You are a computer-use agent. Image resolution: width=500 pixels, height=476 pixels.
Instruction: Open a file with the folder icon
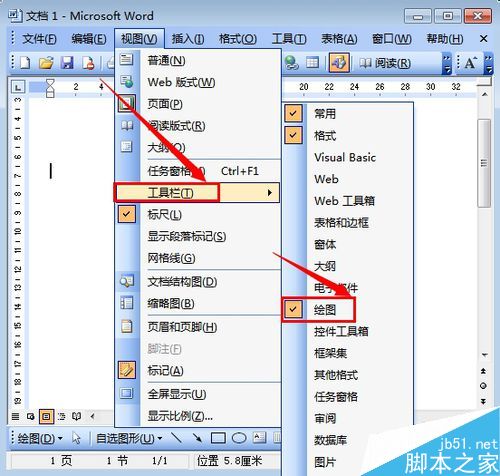(46, 63)
